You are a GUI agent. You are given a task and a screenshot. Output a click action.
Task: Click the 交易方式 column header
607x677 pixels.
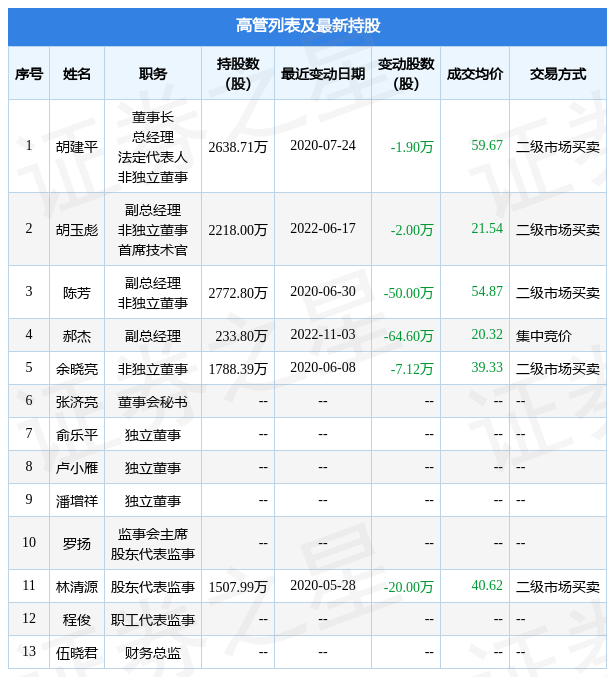click(x=558, y=74)
